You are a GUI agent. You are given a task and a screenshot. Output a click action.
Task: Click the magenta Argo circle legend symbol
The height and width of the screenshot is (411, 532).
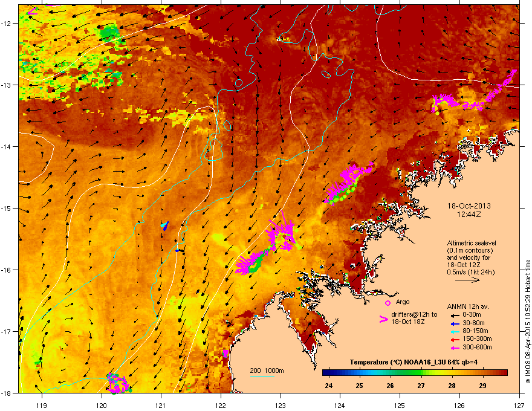tap(388, 303)
